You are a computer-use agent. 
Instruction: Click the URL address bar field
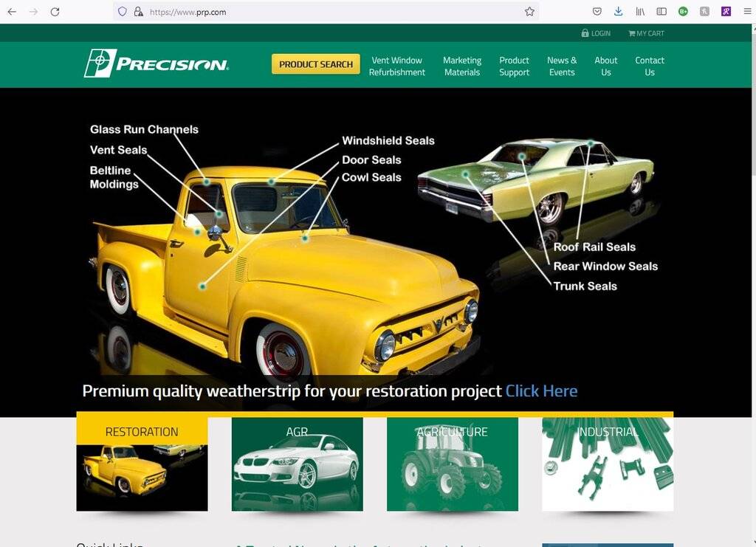point(332,12)
